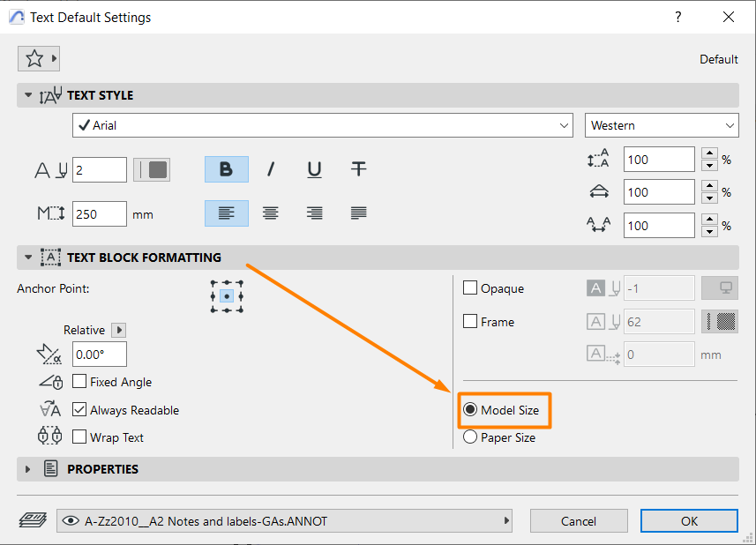Image resolution: width=756 pixels, height=545 pixels.
Task: Click the anchor point selector
Action: click(228, 295)
